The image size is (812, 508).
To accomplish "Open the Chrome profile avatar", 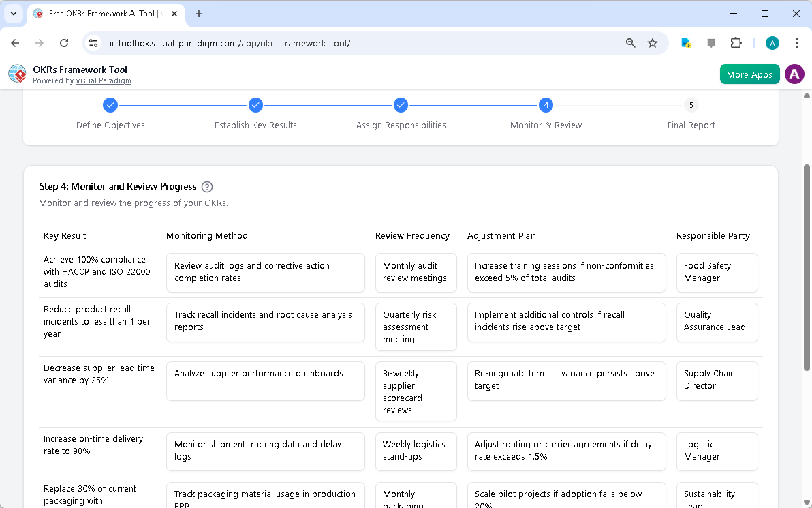I will [x=772, y=42].
